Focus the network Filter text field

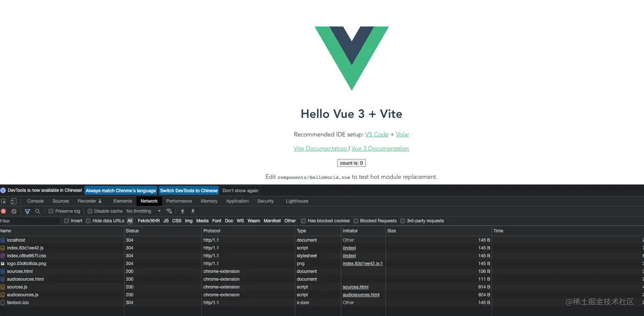click(x=30, y=221)
